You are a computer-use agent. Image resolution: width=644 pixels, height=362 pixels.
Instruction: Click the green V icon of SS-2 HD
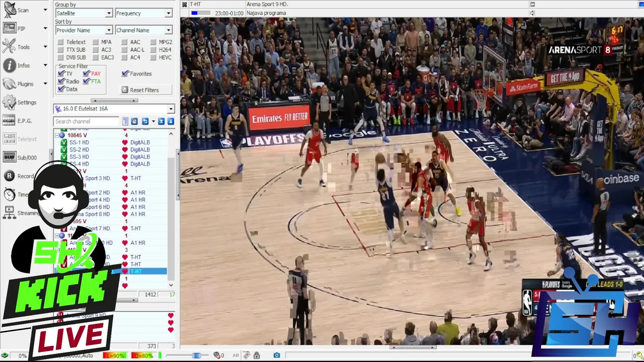(x=64, y=149)
